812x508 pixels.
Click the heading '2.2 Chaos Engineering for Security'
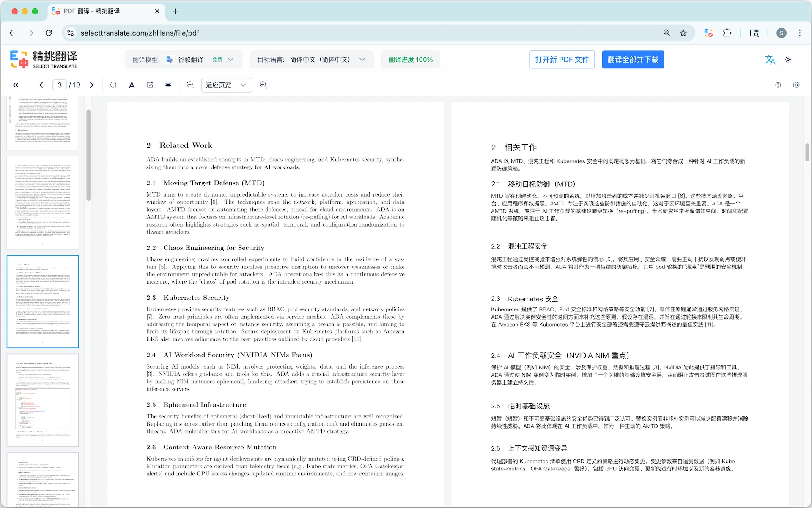pyautogui.click(x=206, y=248)
